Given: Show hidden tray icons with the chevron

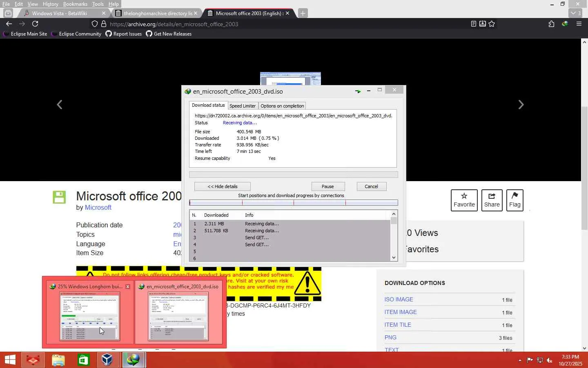Looking at the screenshot, I should click(x=520, y=360).
